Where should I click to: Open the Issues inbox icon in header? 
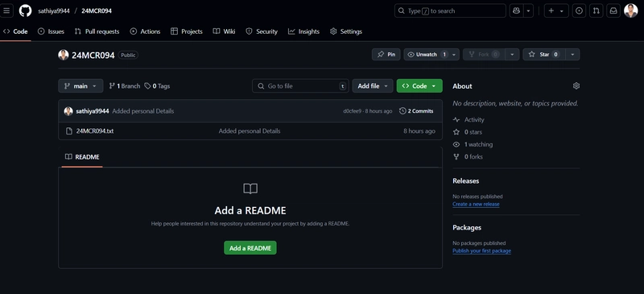tap(579, 11)
